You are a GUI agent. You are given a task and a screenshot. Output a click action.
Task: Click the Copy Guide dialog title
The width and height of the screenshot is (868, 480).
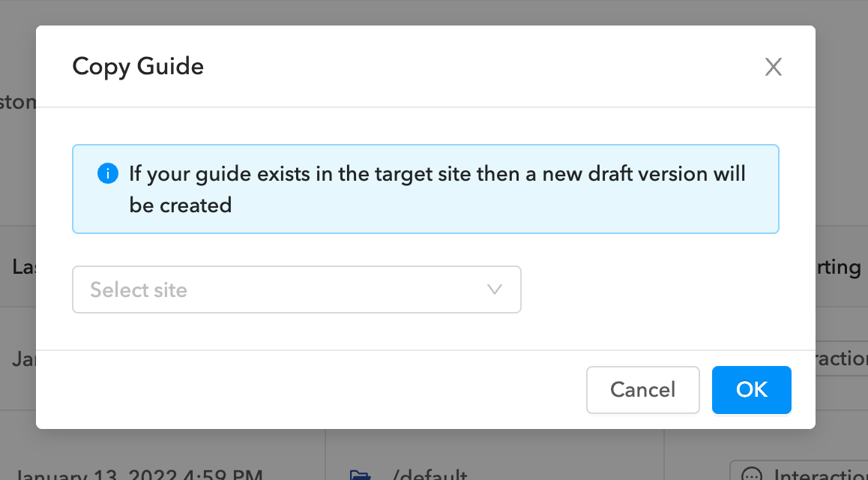[138, 67]
